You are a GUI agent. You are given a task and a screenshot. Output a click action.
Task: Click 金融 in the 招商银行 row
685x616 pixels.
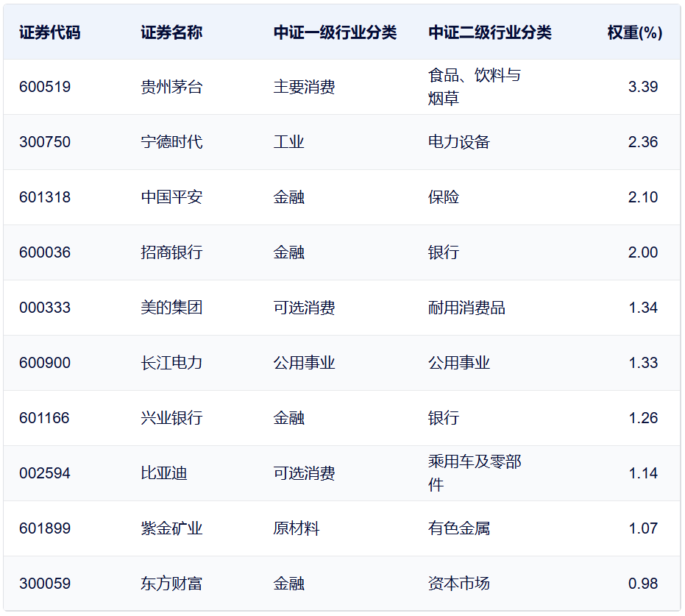pyautogui.click(x=288, y=252)
